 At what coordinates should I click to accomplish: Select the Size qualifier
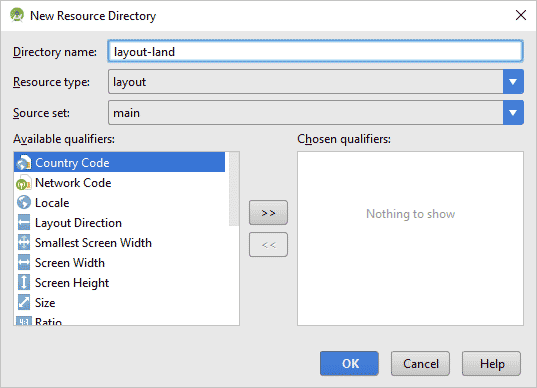[120, 302]
